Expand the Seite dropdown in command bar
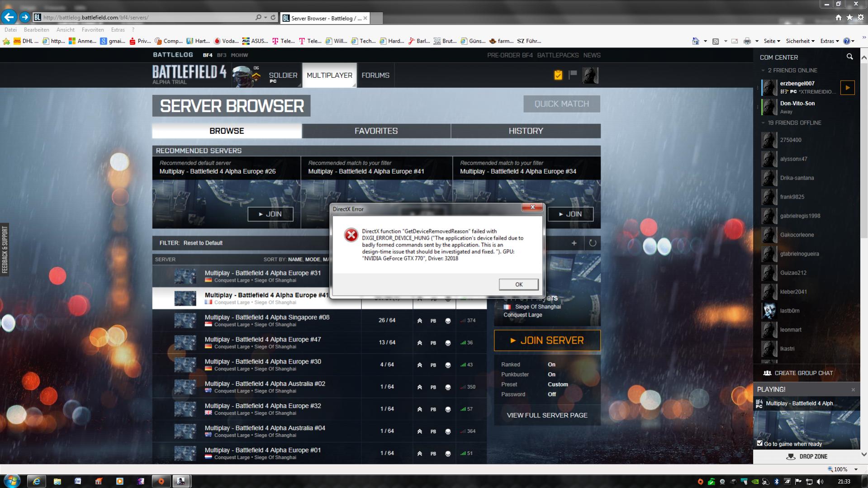The width and height of the screenshot is (868, 488). [x=772, y=41]
